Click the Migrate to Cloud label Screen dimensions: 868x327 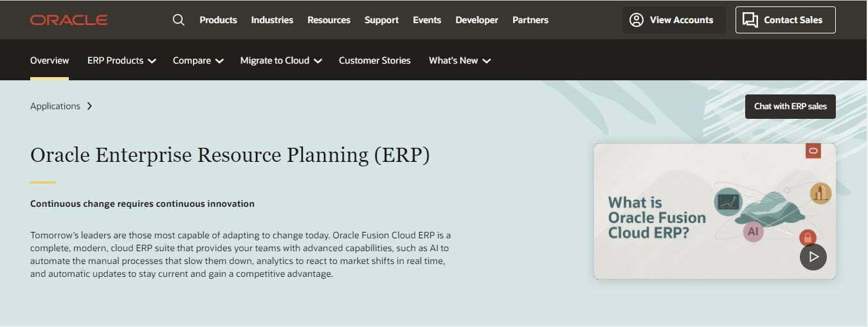(275, 60)
